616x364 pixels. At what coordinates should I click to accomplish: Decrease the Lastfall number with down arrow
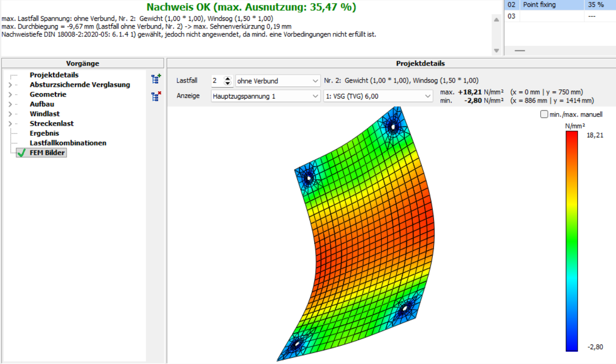tap(227, 83)
